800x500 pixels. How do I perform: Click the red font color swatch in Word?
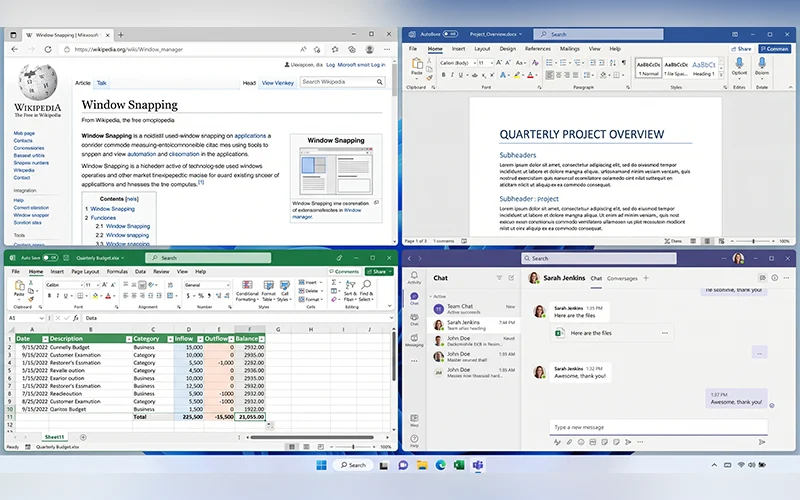coord(530,75)
